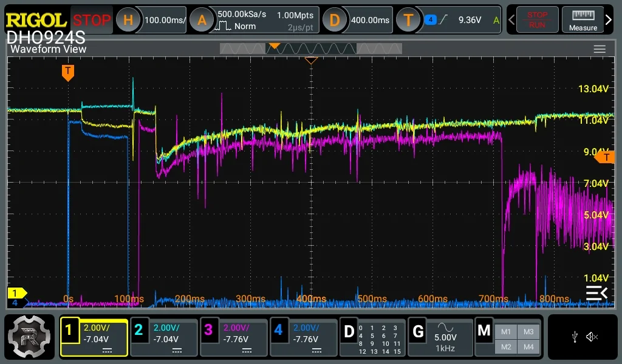The image size is (622, 364).
Task: Select the orange trigger position T marker
Action: point(68,73)
